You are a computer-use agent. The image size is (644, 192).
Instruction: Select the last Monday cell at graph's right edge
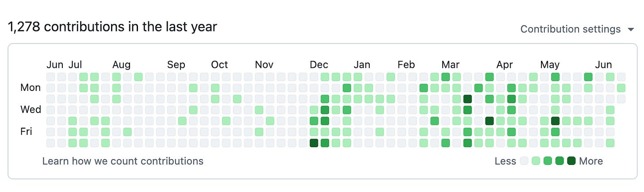621,87
